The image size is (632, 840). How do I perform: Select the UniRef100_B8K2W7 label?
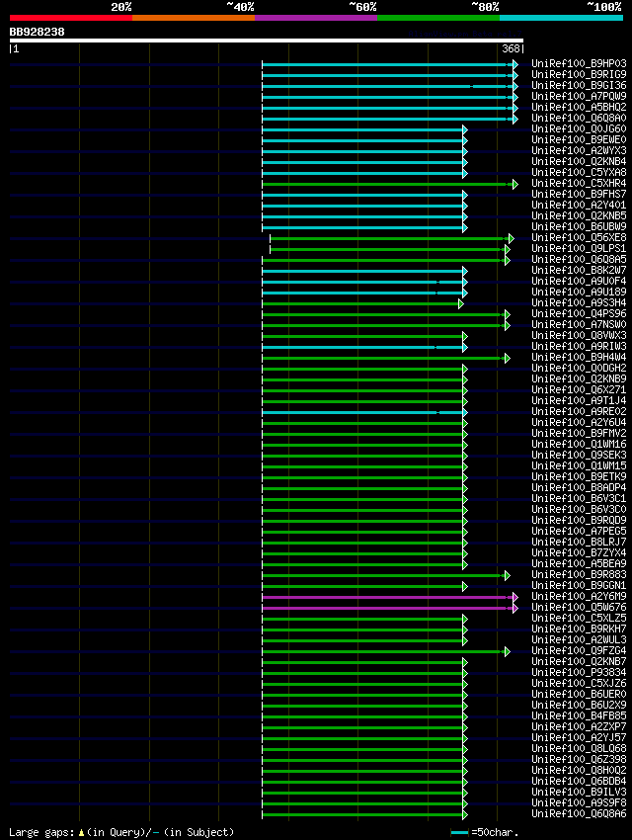(x=579, y=271)
